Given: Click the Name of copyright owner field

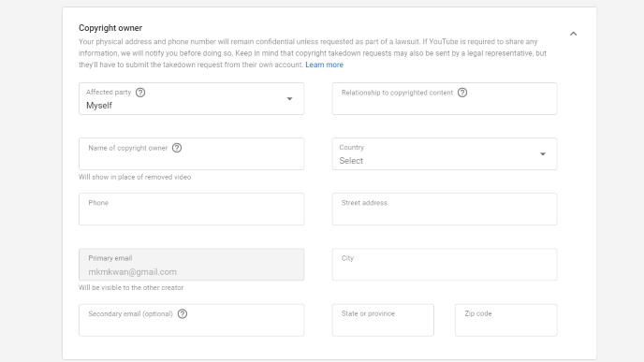Looking at the screenshot, I should (x=191, y=154).
